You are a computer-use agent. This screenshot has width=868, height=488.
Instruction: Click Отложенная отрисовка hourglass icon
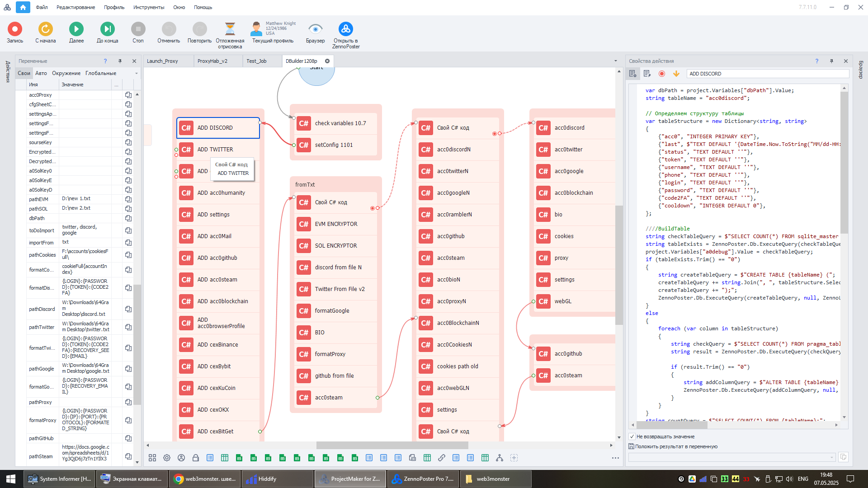[x=230, y=29]
